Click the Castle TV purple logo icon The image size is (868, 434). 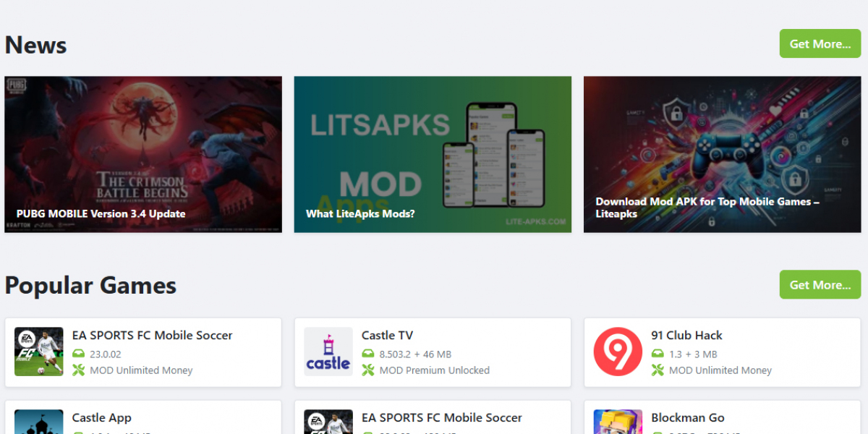point(328,352)
